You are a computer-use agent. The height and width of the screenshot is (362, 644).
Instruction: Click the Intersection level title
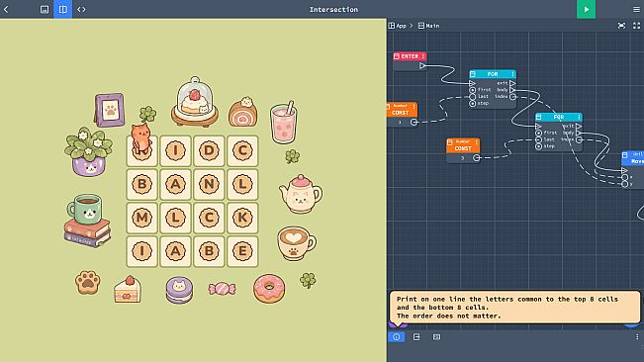pyautogui.click(x=333, y=10)
